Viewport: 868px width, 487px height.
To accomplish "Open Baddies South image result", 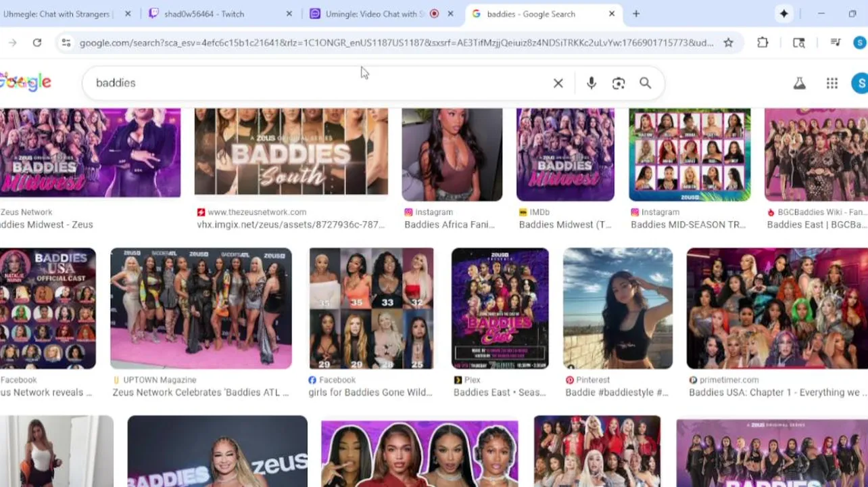I will [x=291, y=152].
